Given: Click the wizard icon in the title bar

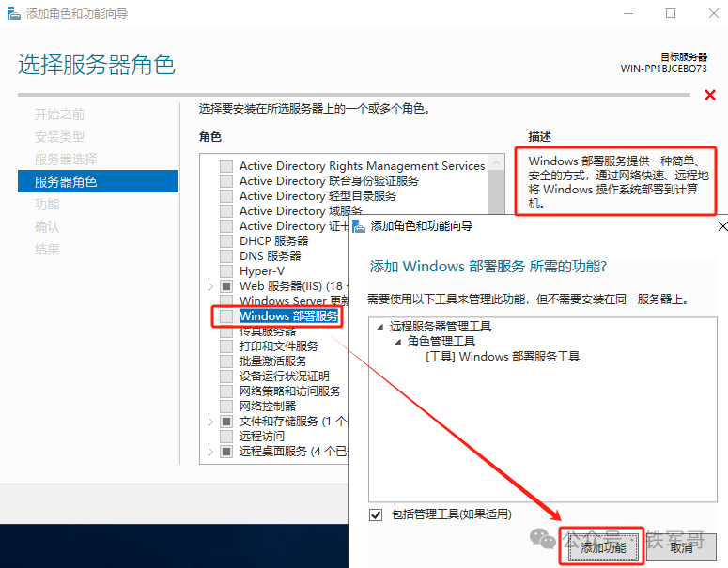Looking at the screenshot, I should [14, 14].
